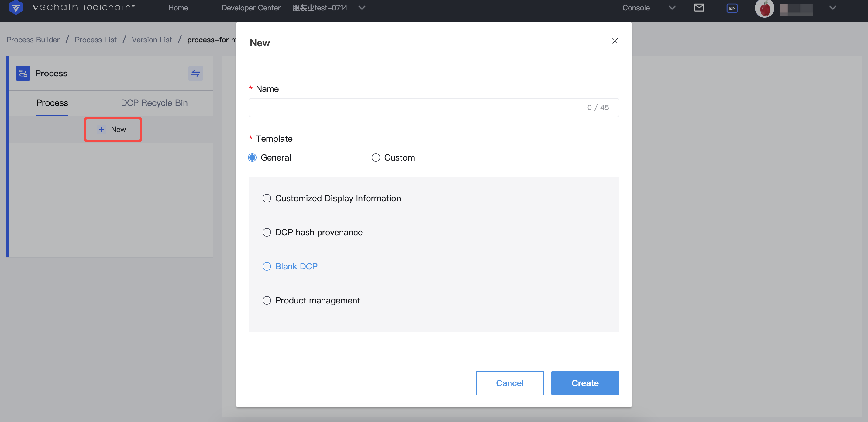
Task: Close the New dialog with X
Action: [615, 41]
